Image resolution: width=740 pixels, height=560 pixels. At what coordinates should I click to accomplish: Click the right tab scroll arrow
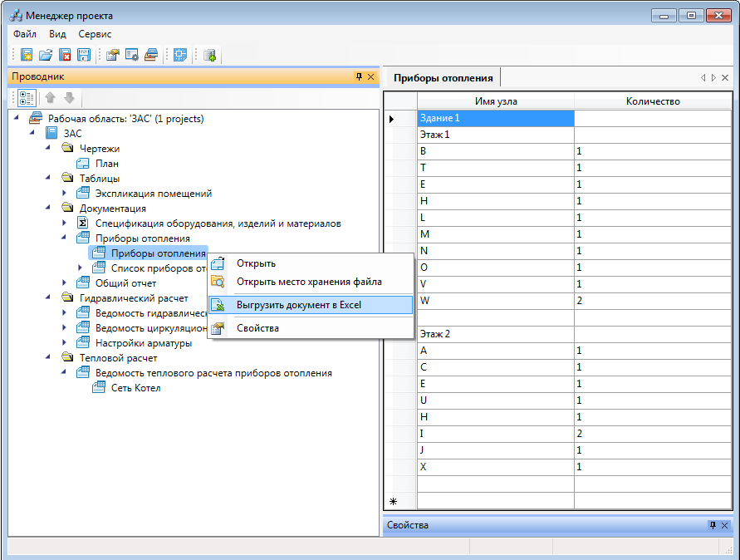coord(713,77)
